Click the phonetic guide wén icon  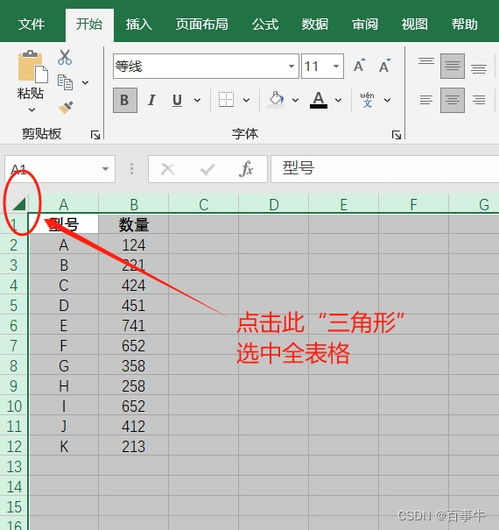point(367,100)
